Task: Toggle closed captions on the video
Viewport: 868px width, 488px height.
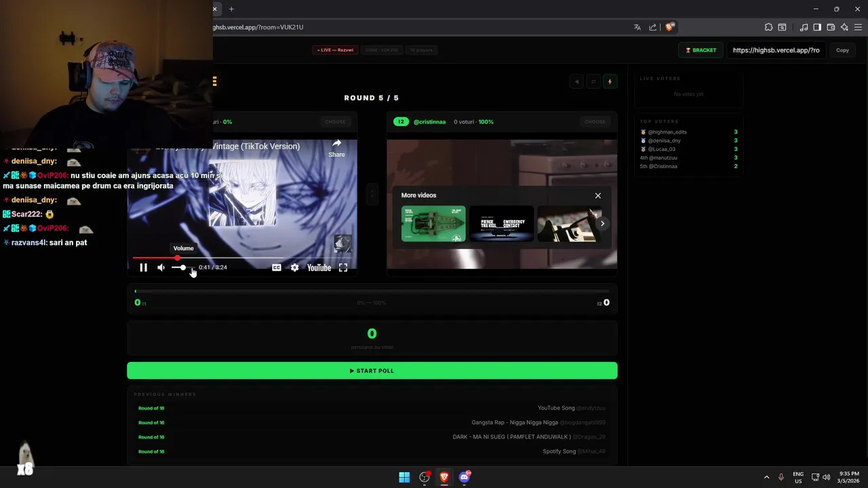Action: [x=277, y=268]
